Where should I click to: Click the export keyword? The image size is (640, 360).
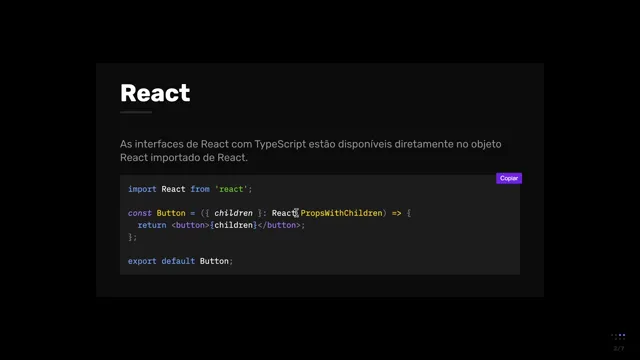point(142,261)
